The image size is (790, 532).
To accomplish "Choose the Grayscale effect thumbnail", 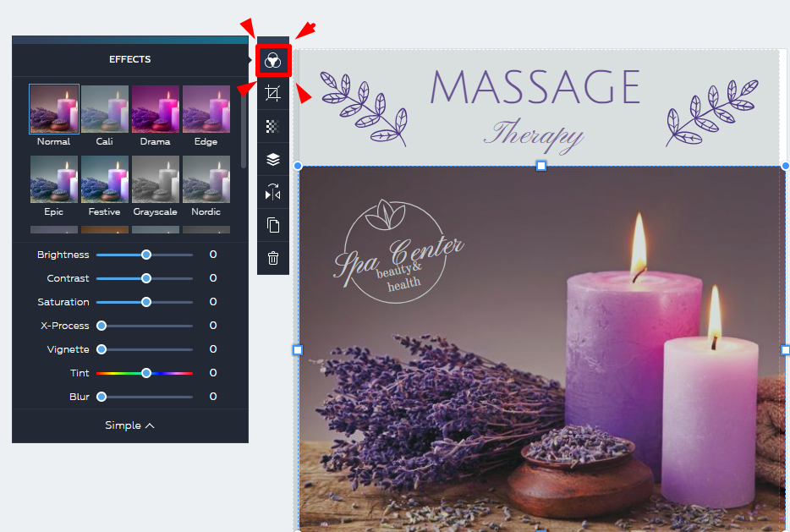I will pyautogui.click(x=155, y=179).
